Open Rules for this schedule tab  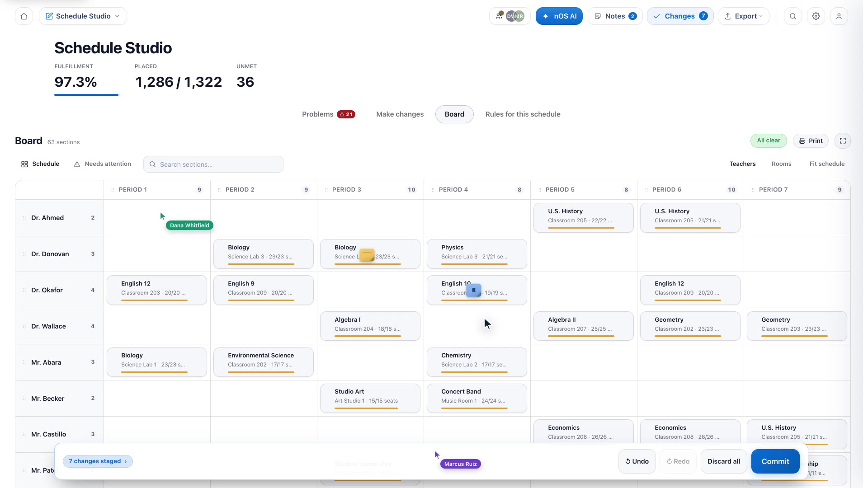tap(523, 114)
